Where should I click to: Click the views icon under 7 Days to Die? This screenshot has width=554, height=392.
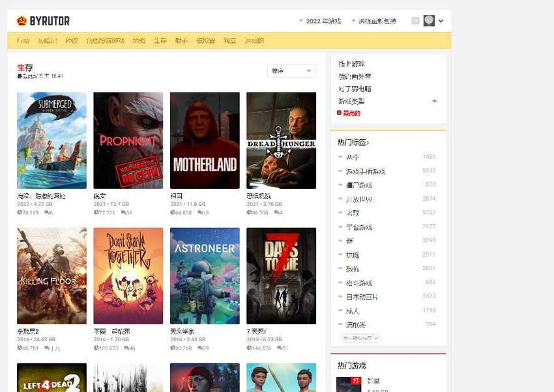(249, 348)
